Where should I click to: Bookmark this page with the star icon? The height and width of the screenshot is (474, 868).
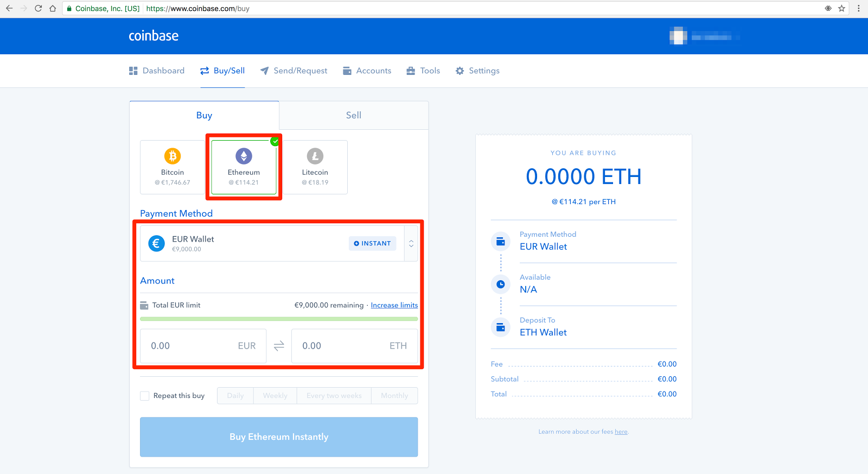point(842,8)
